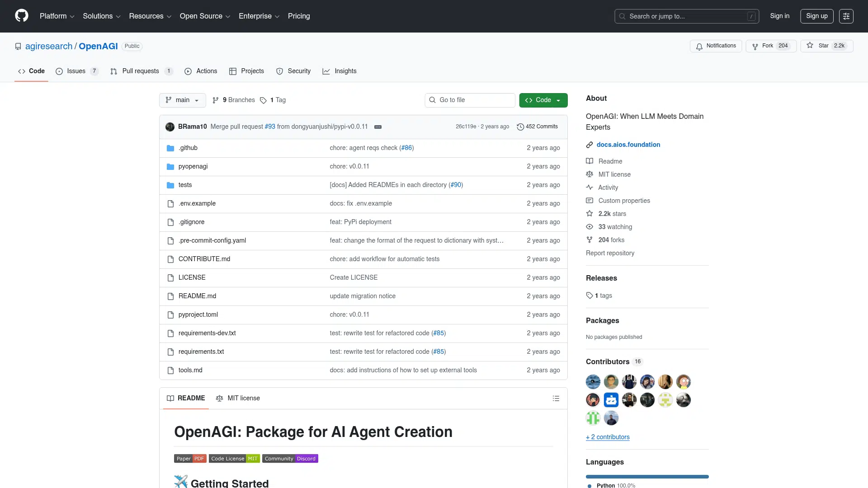Click the + 2 contributors link
This screenshot has width=868, height=488.
click(608, 437)
